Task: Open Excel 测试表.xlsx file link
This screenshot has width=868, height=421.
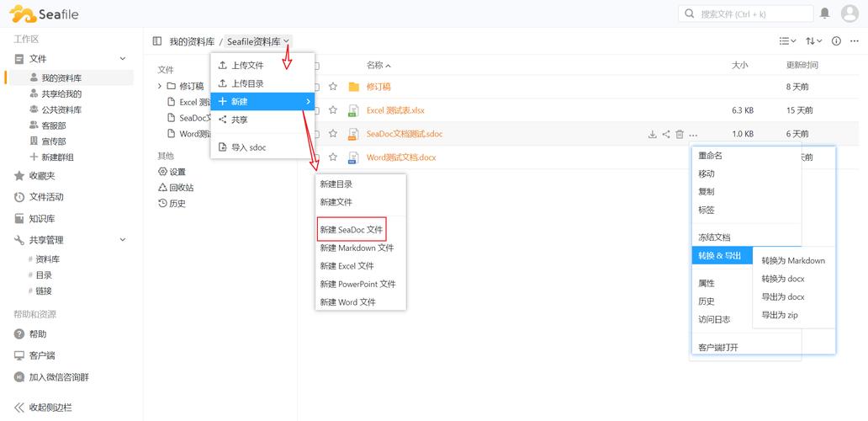Action: [395, 110]
